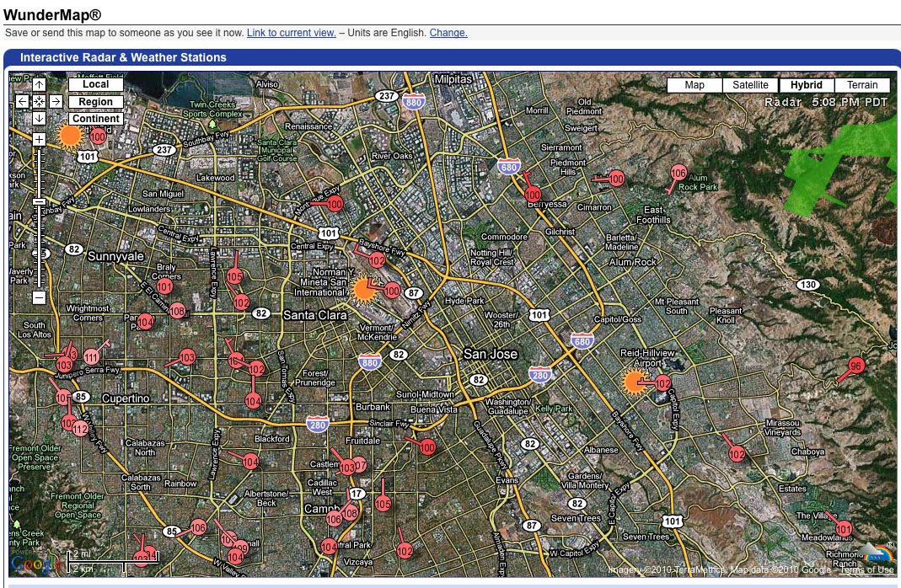Select the Satellite view type
Viewport: 901px width, 588px height.
[750, 85]
